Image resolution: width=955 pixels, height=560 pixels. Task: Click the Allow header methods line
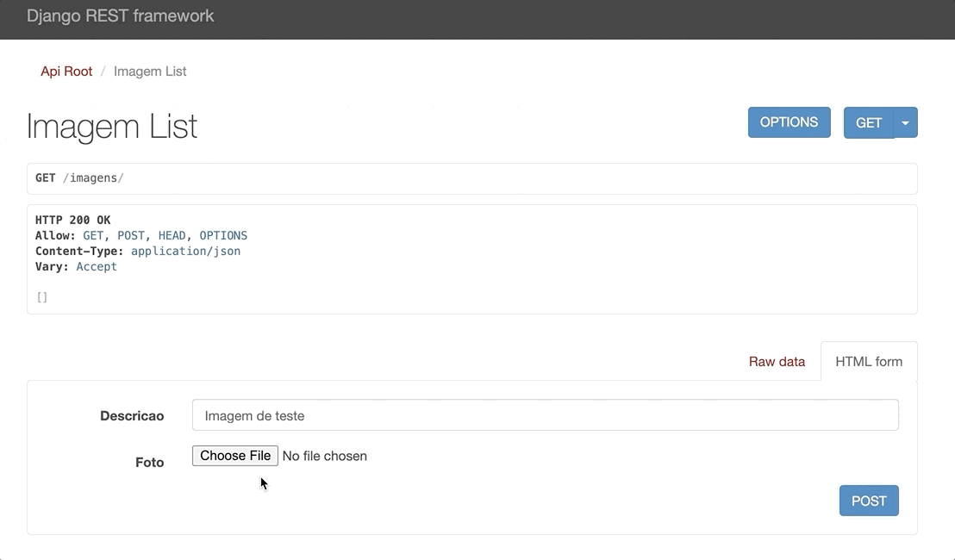click(141, 236)
